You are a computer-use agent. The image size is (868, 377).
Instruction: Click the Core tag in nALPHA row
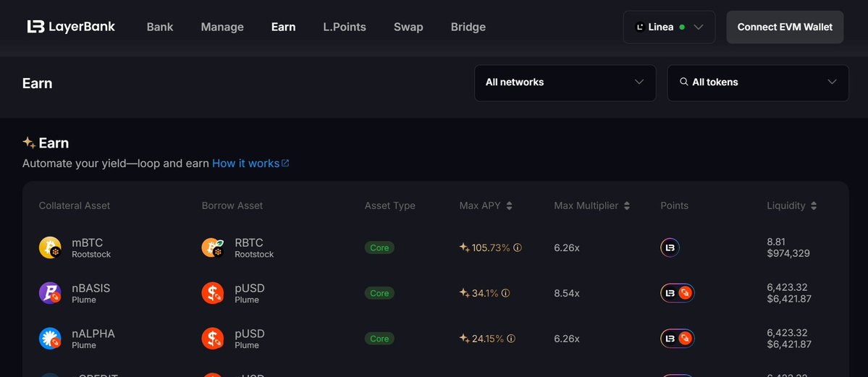tap(379, 338)
